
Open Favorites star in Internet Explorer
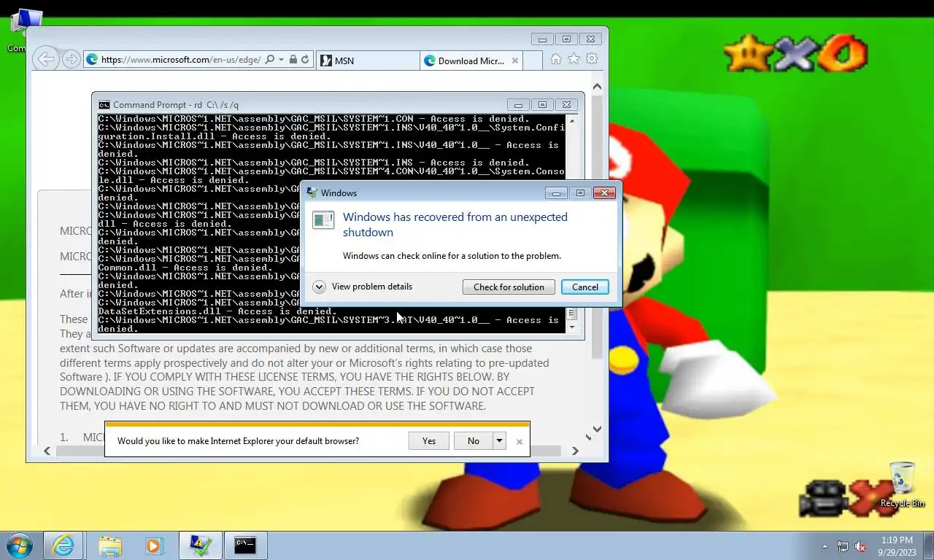(x=574, y=59)
